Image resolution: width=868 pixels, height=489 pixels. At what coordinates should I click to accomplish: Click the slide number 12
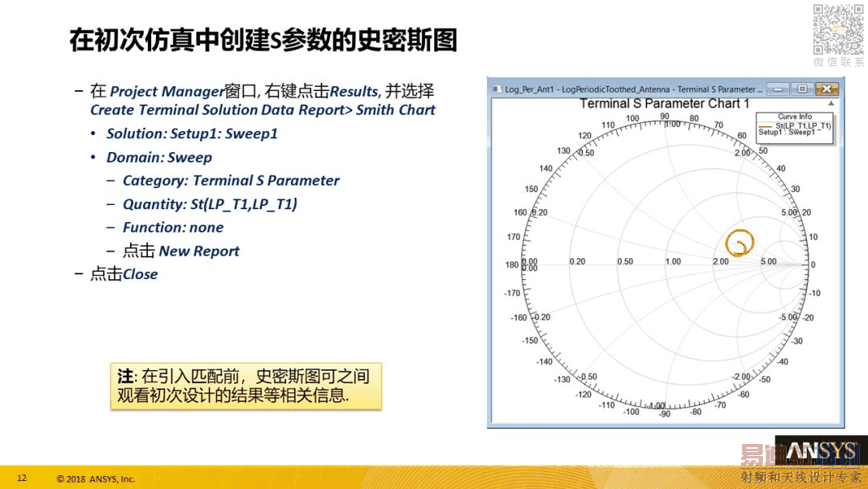tap(22, 478)
